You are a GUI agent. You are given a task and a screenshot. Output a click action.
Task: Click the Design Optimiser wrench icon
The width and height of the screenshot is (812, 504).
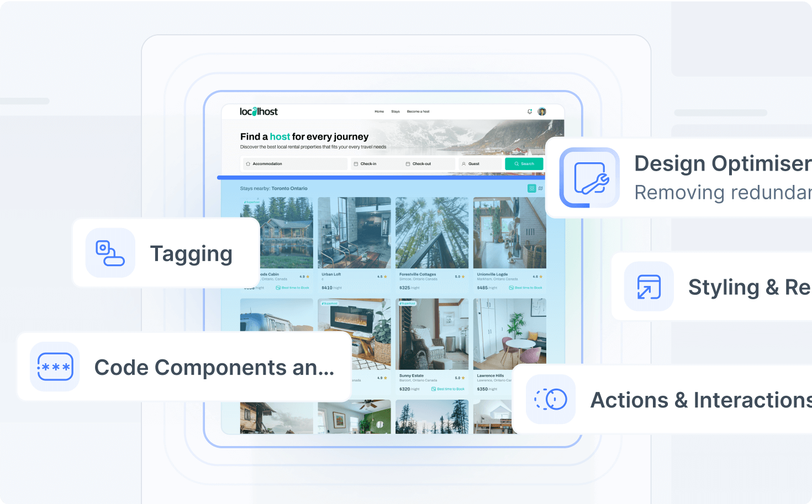coord(589,178)
